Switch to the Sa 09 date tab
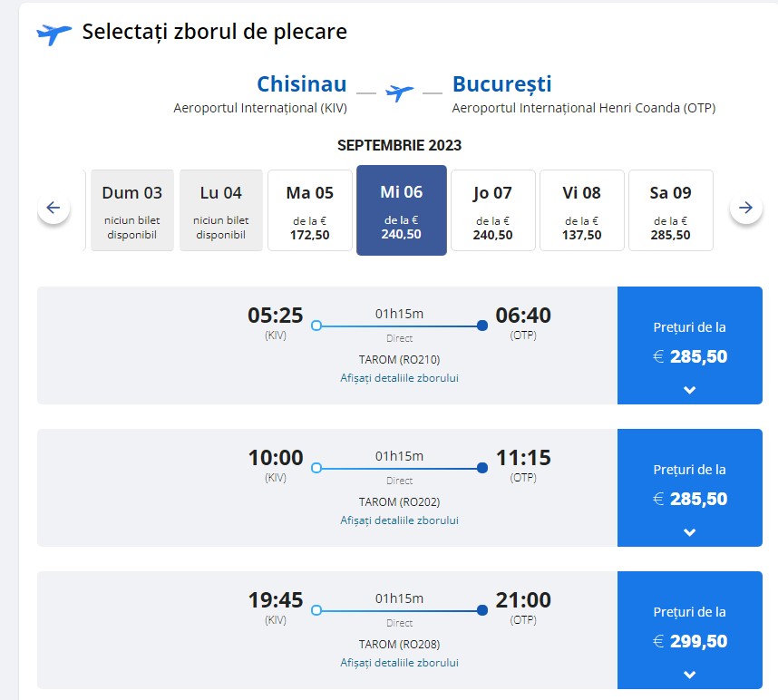The width and height of the screenshot is (778, 700). pos(671,209)
